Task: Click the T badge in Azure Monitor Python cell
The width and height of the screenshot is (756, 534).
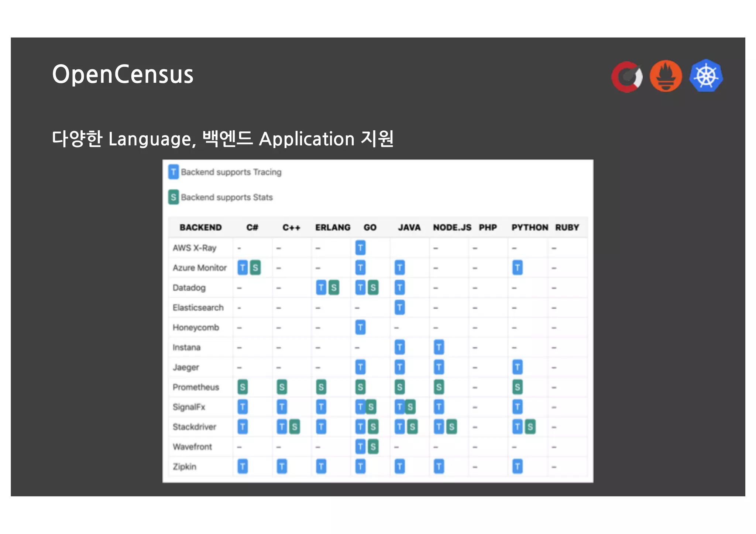Action: 518,268
